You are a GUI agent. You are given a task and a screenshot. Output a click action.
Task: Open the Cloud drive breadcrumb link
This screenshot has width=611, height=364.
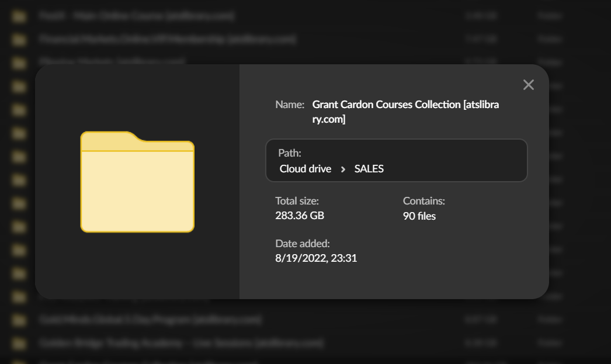point(305,168)
